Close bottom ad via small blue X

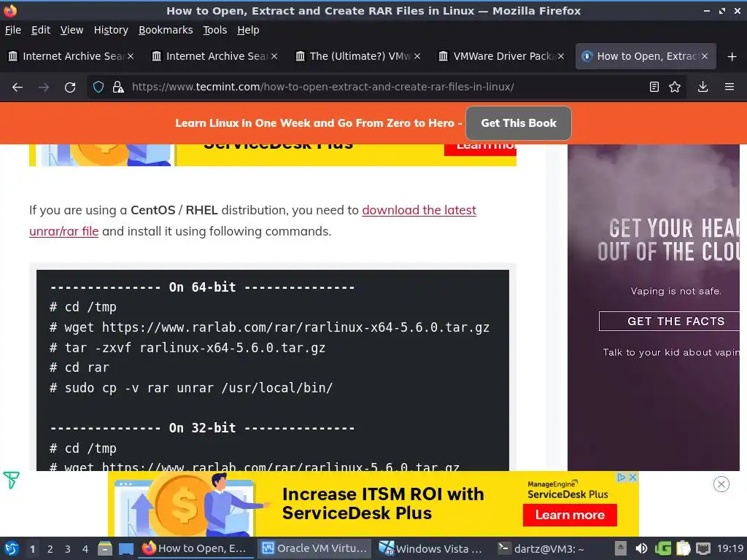632,477
